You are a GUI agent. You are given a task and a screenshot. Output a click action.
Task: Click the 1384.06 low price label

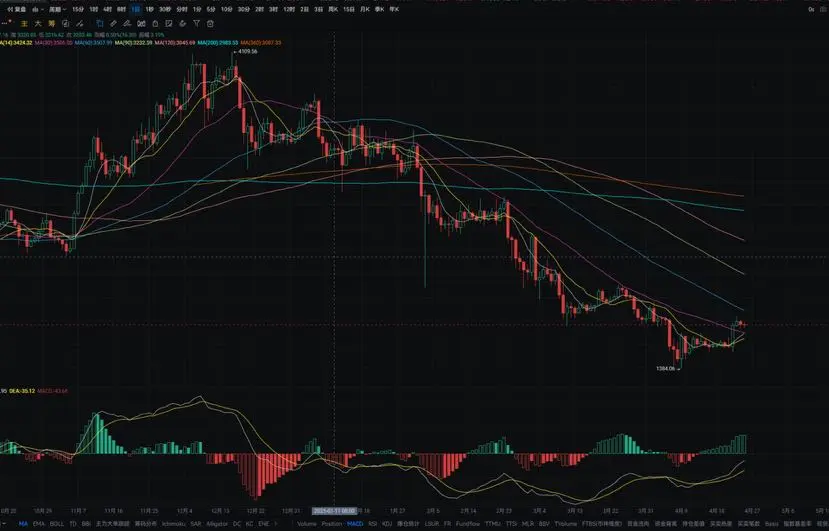666,368
